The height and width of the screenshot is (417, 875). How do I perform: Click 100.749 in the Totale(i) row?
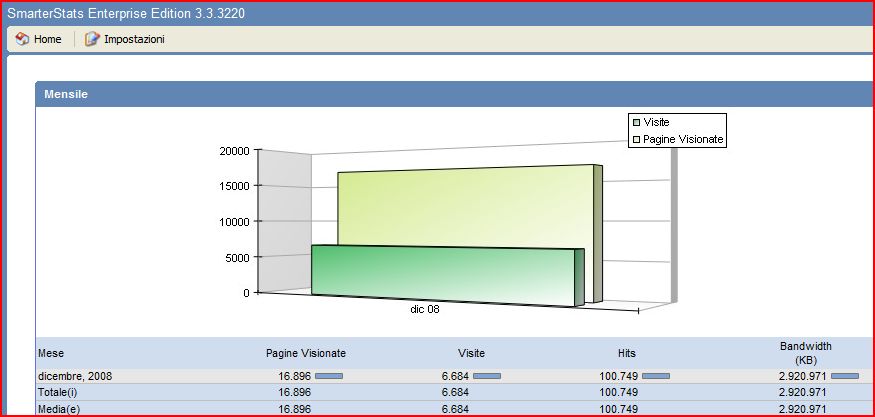pos(619,392)
